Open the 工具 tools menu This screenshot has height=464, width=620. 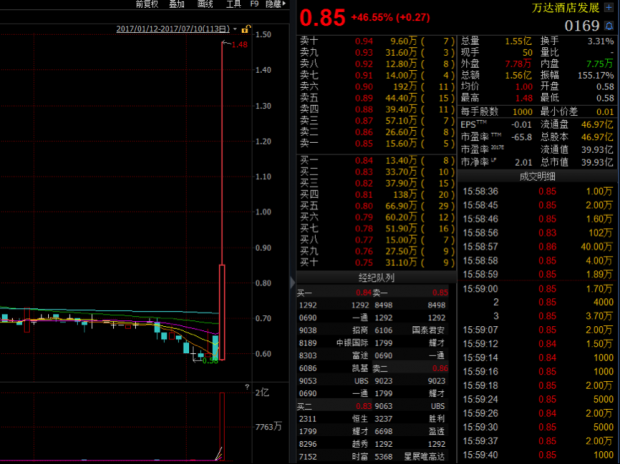click(233, 4)
